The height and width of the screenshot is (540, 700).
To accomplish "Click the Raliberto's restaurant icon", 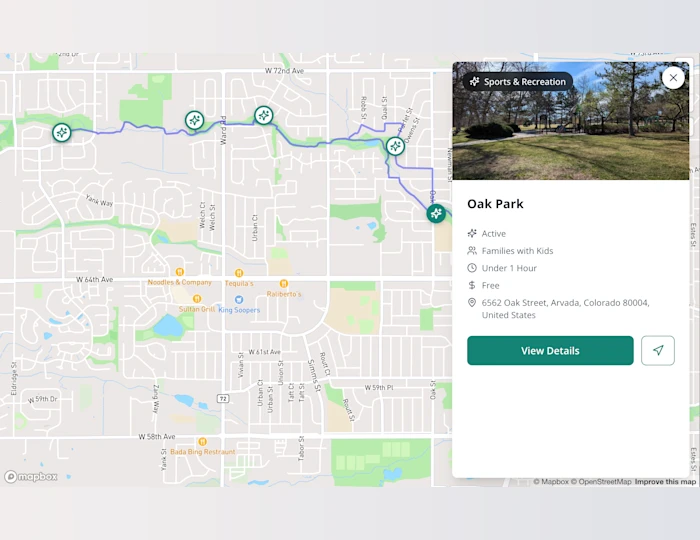I will coord(283,283).
